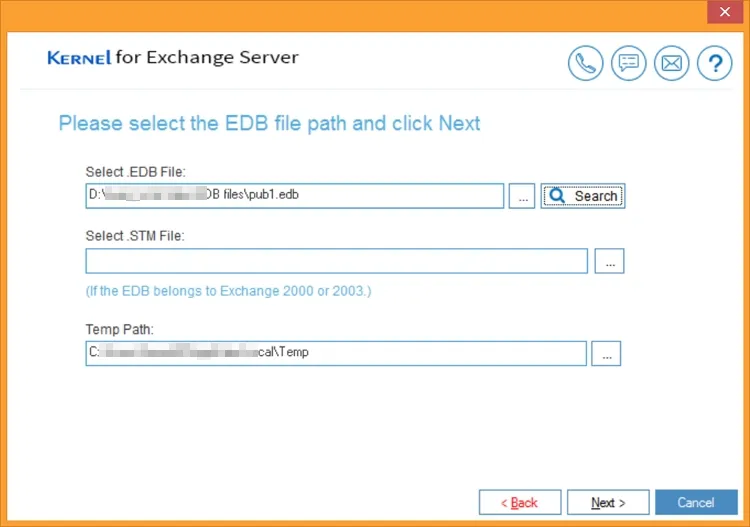Browse for Temp Path using ellipsis button
Image resolution: width=750 pixels, height=527 pixels.
click(x=606, y=353)
